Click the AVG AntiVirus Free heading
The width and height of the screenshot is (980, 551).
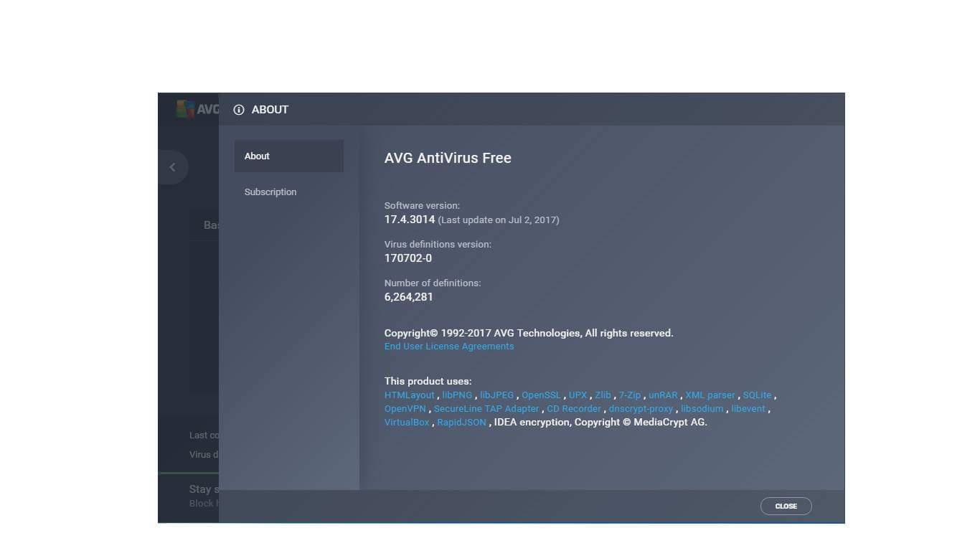tap(448, 158)
